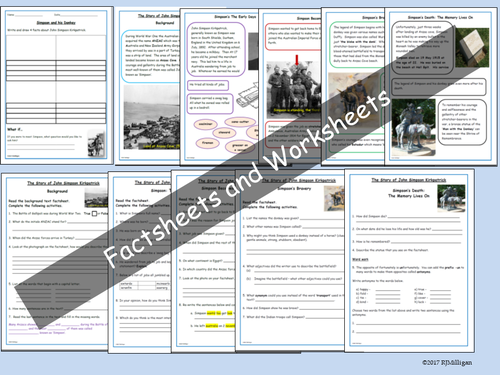Select the group photo of soldiers
The height and width of the screenshot is (375, 500).
click(x=293, y=89)
